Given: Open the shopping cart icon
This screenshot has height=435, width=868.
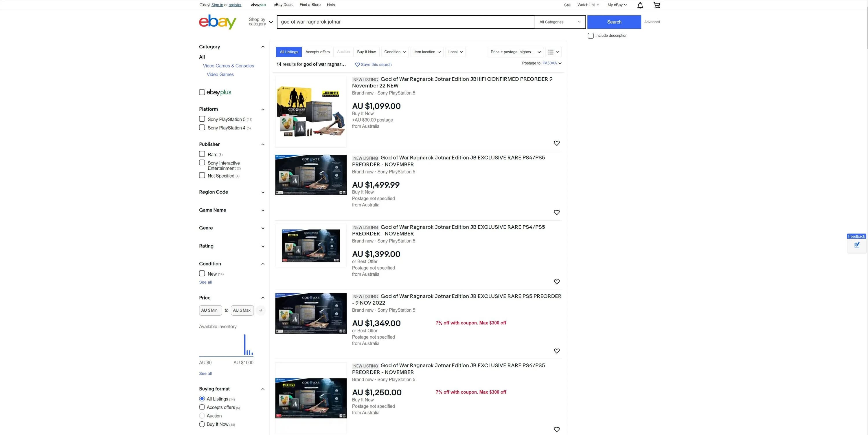Looking at the screenshot, I should tap(656, 5).
